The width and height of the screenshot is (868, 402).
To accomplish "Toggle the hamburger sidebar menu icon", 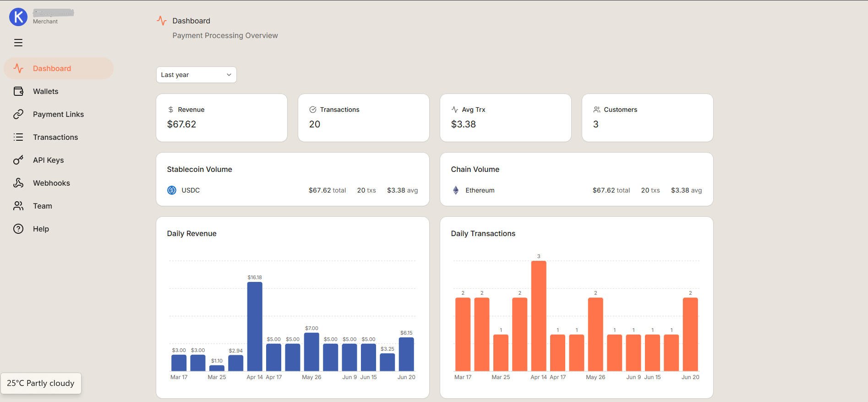I will (x=18, y=43).
